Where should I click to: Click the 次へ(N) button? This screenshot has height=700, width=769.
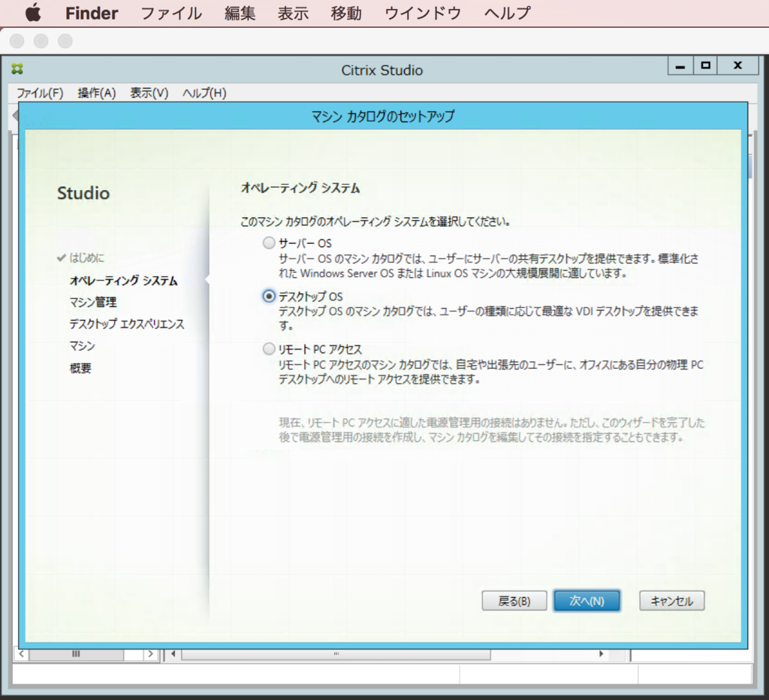[x=587, y=601]
